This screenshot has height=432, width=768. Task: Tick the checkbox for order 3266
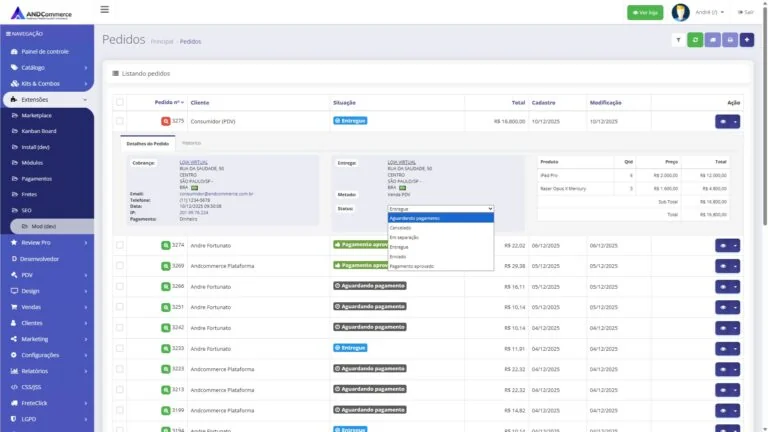click(x=120, y=286)
